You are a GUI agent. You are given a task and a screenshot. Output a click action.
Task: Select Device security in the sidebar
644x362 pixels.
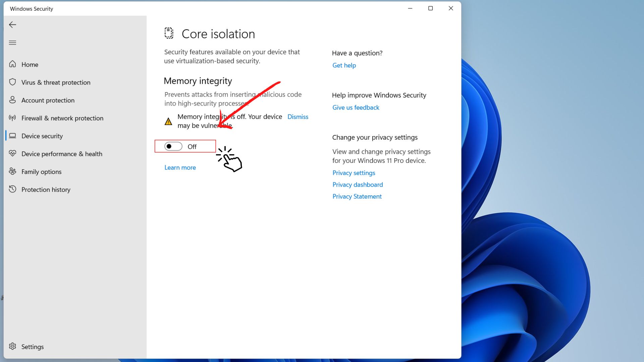[42, 136]
